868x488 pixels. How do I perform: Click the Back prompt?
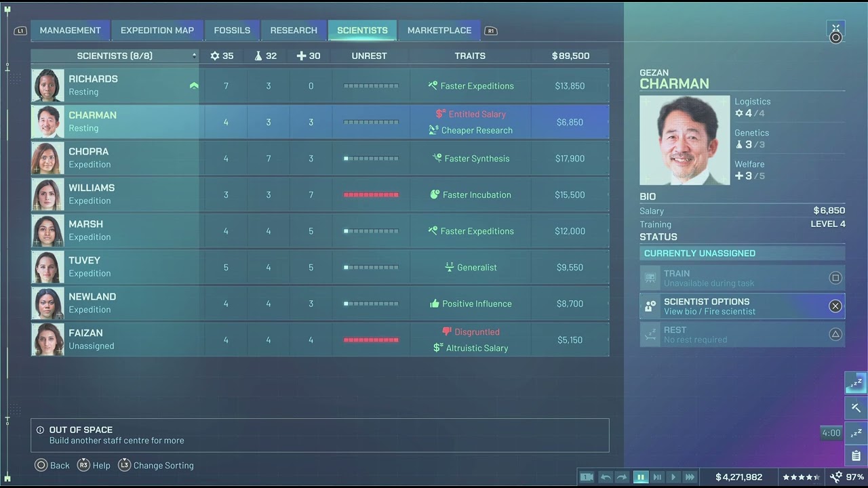click(52, 466)
